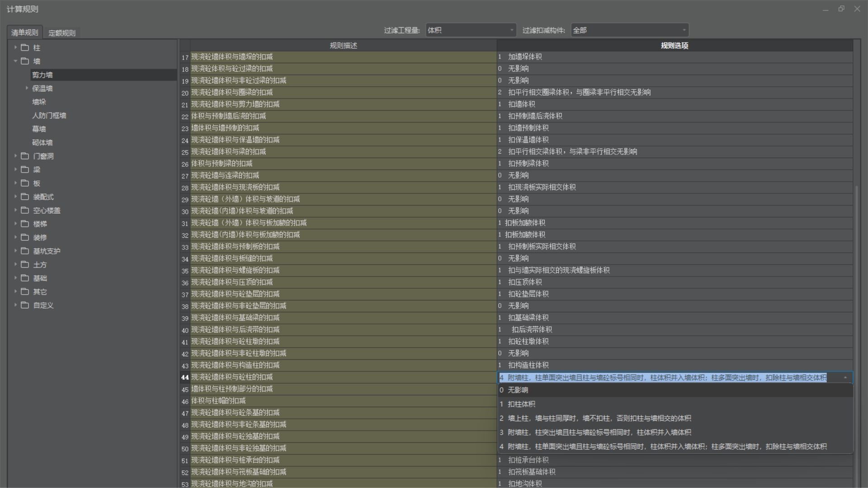This screenshot has height=488, width=868.
Task: Select 砌体墙 in the tree
Action: coord(42,143)
